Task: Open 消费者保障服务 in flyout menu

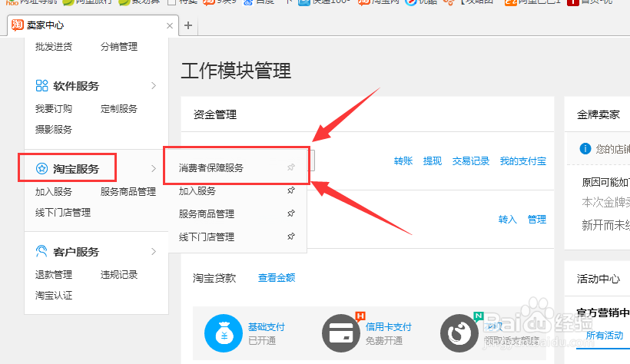Action: click(x=211, y=168)
